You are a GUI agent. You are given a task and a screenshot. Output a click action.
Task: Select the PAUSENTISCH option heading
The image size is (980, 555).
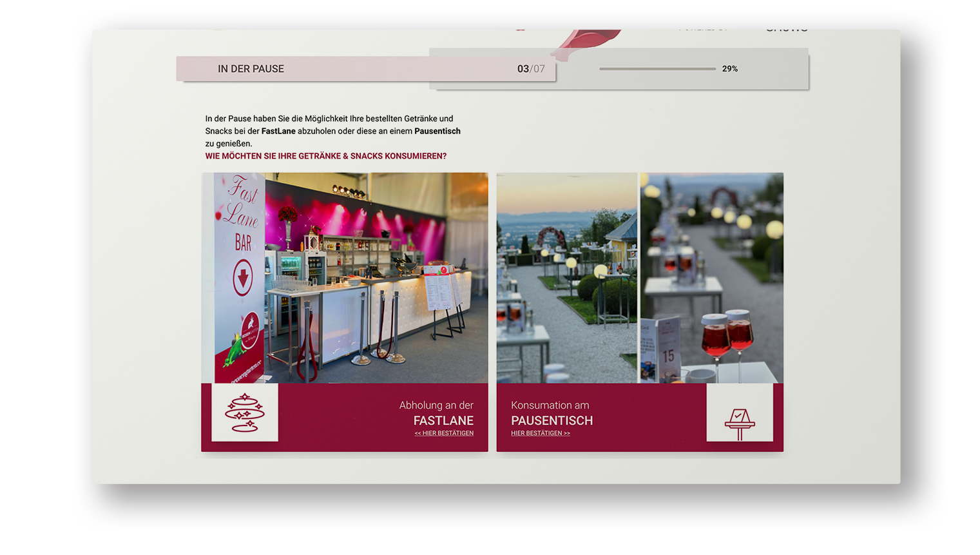(x=552, y=420)
